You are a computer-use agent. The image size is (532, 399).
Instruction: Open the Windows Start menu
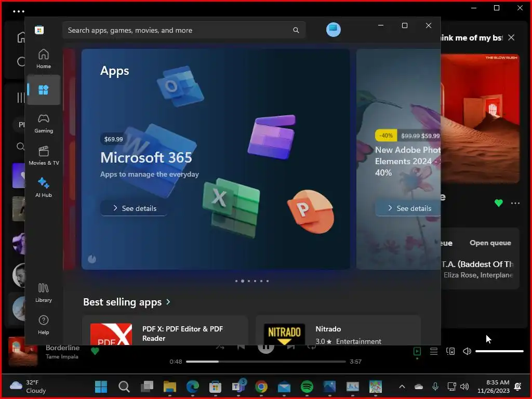101,387
